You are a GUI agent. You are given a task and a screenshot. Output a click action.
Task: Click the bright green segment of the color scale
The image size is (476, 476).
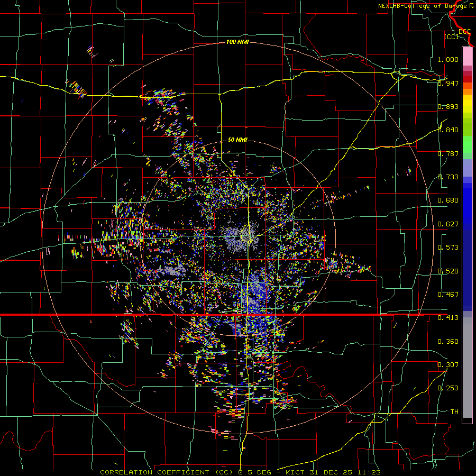(467, 144)
